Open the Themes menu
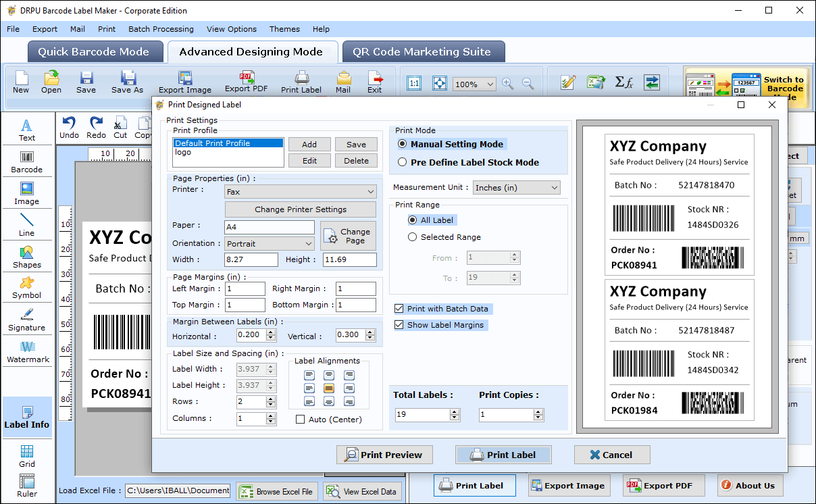Screen dimensions: 816x504 pos(284,29)
